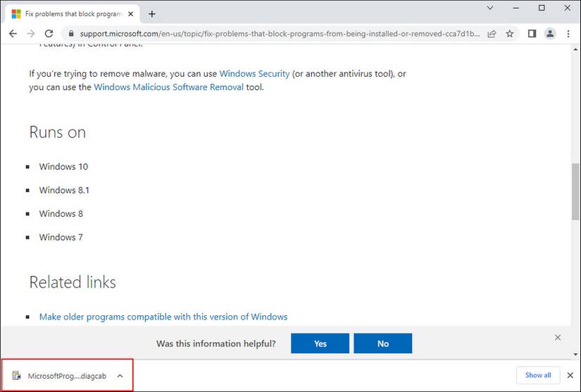The width and height of the screenshot is (581, 392).
Task: Open the user profile avatar icon
Action: [550, 34]
